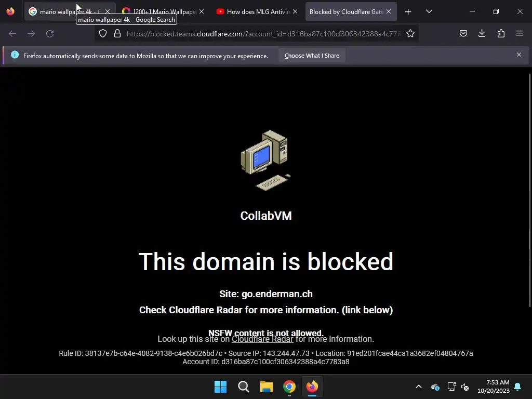This screenshot has width=532, height=399.
Task: Show hidden system tray icons
Action: [x=419, y=387]
